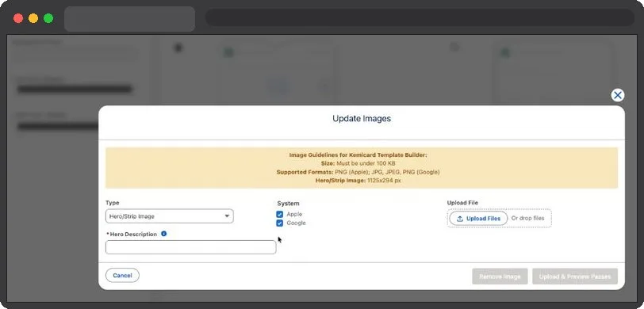
Task: Click the 'Supported Formats' guideline line
Action: click(x=358, y=172)
